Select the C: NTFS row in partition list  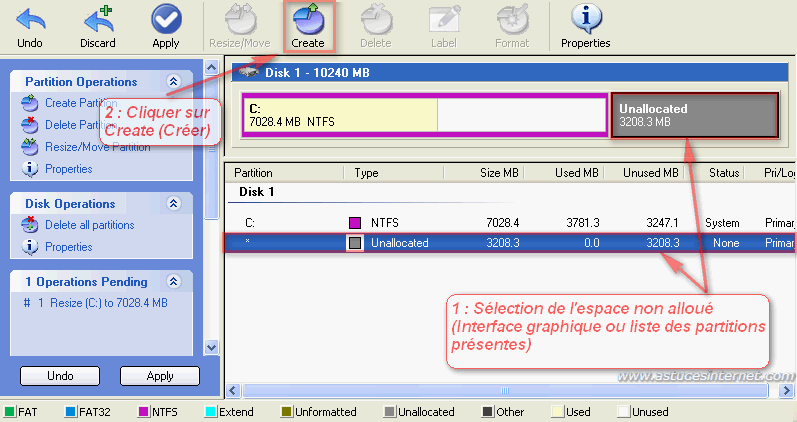pos(510,223)
